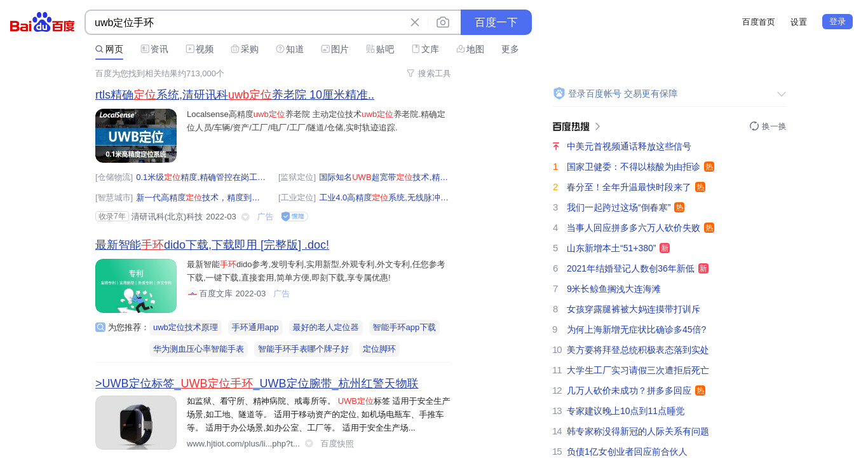Image resolution: width=868 pixels, height=463 pixels.
Task: Open 9米长鲸鱼搁浅大连海滩
Action: tap(614, 289)
